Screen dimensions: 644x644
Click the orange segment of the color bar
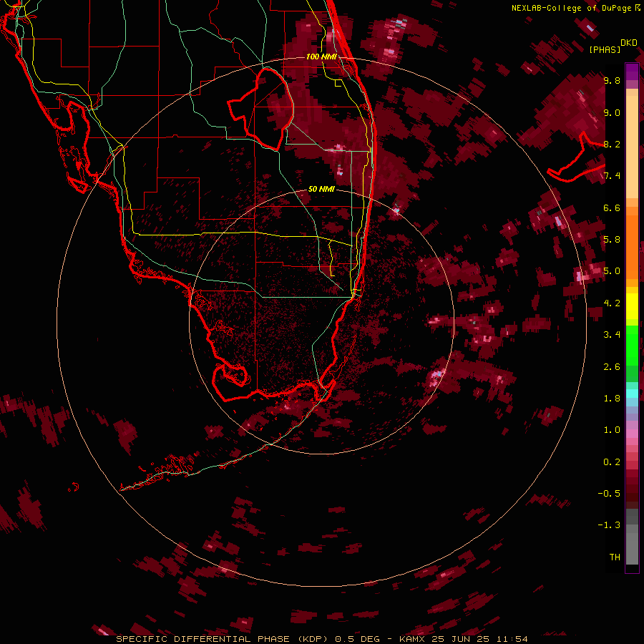click(x=632, y=243)
